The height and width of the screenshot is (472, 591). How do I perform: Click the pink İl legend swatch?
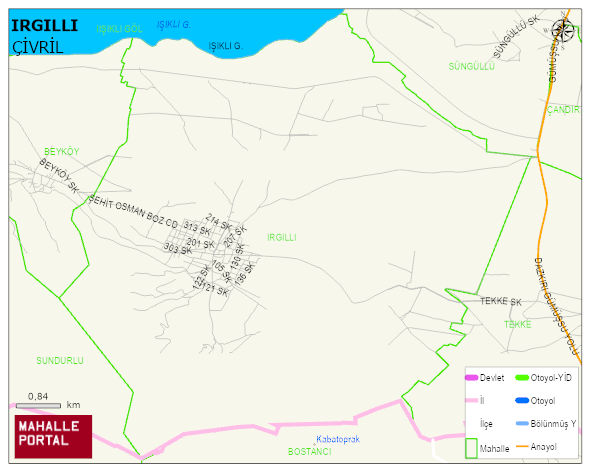[472, 400]
